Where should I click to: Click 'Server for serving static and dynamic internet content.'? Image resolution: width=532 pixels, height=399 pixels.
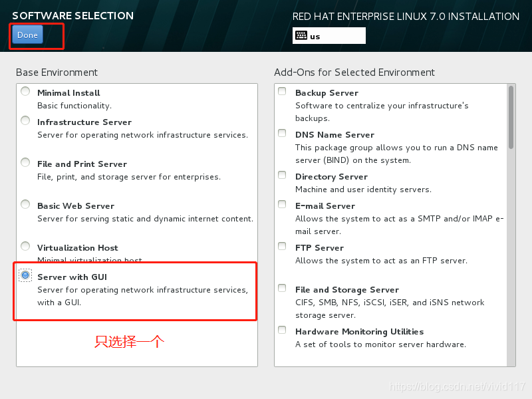[145, 219]
